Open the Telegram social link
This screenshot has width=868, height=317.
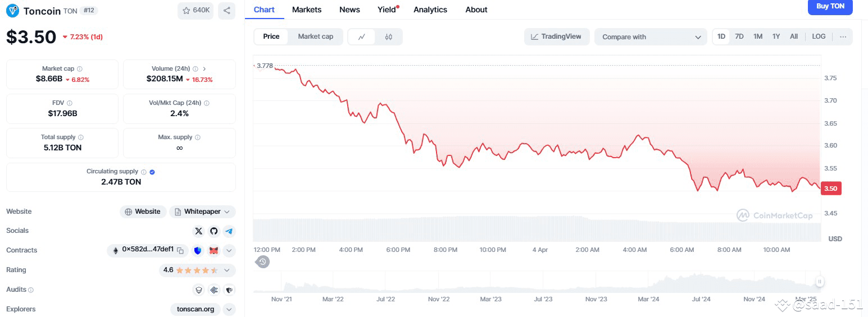[x=229, y=231]
